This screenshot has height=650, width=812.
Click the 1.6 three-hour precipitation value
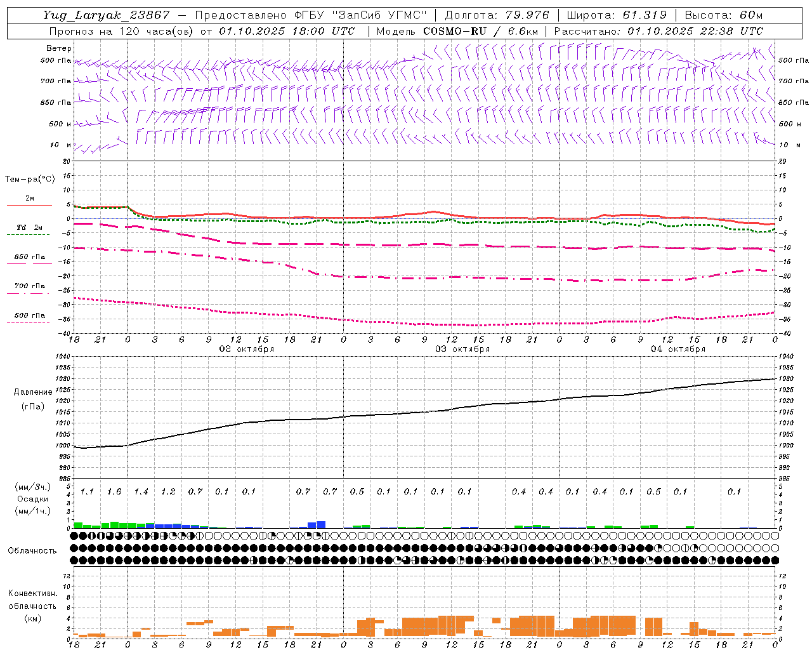coord(114,492)
